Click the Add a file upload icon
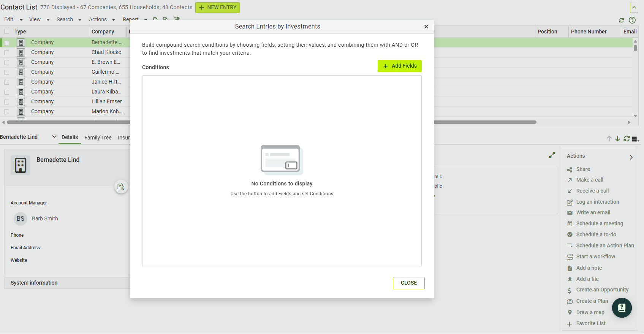 (570, 279)
